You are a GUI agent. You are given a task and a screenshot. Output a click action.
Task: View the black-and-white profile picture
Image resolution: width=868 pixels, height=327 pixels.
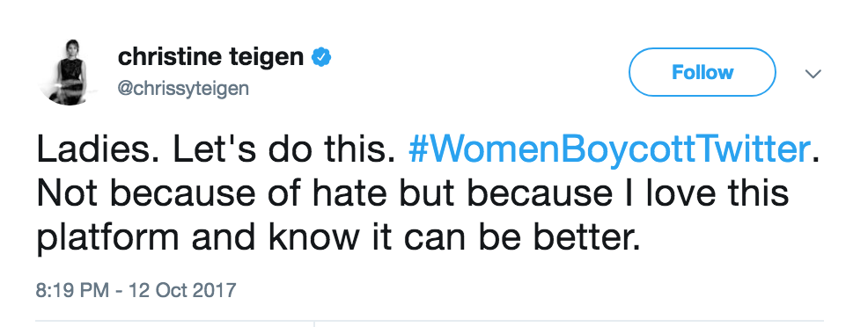coord(70,72)
